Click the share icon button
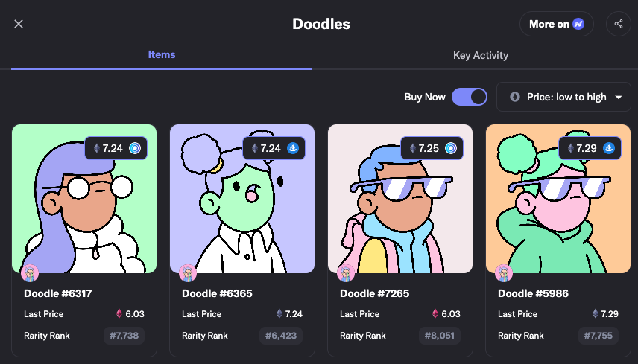 click(x=618, y=24)
